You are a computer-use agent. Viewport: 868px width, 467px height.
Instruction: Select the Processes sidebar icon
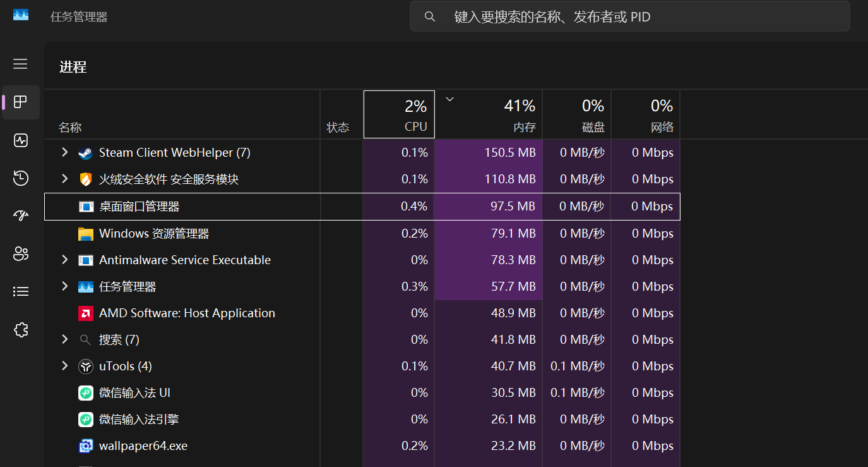click(21, 102)
